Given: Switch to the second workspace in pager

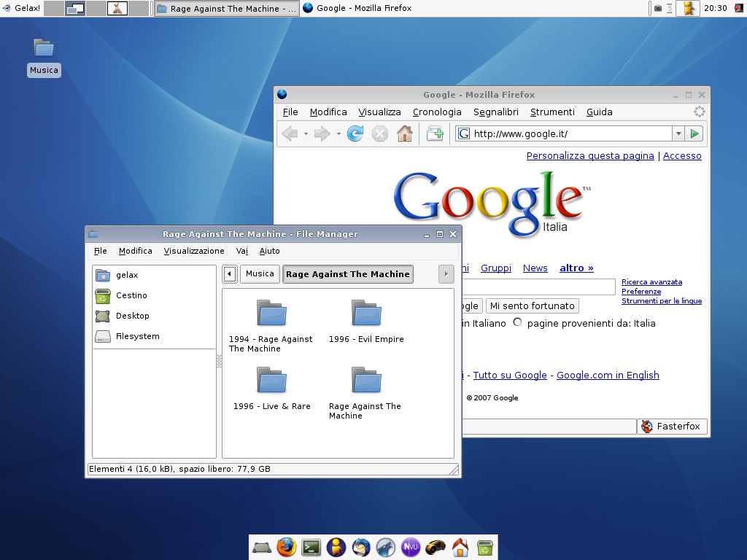Looking at the screenshot, I should (75, 8).
